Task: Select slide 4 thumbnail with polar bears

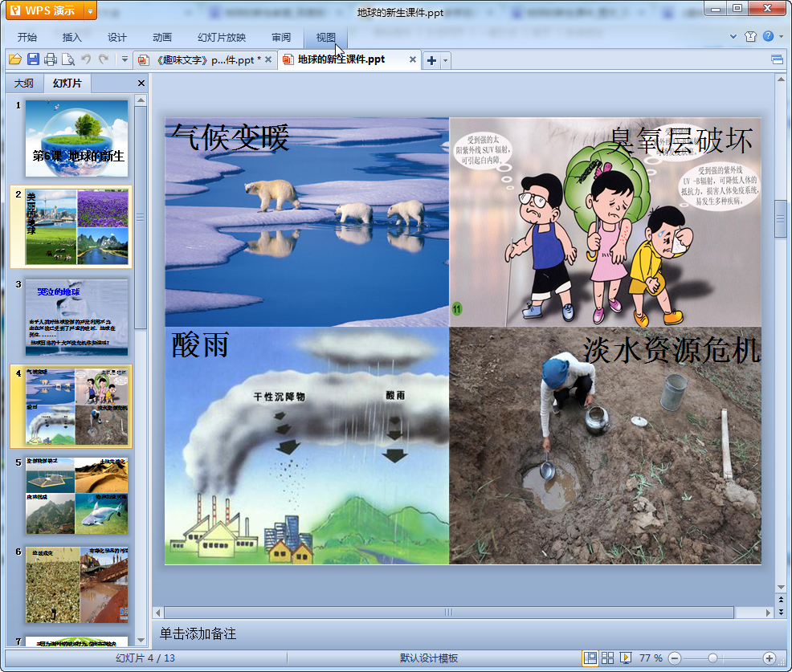Action: 77,406
